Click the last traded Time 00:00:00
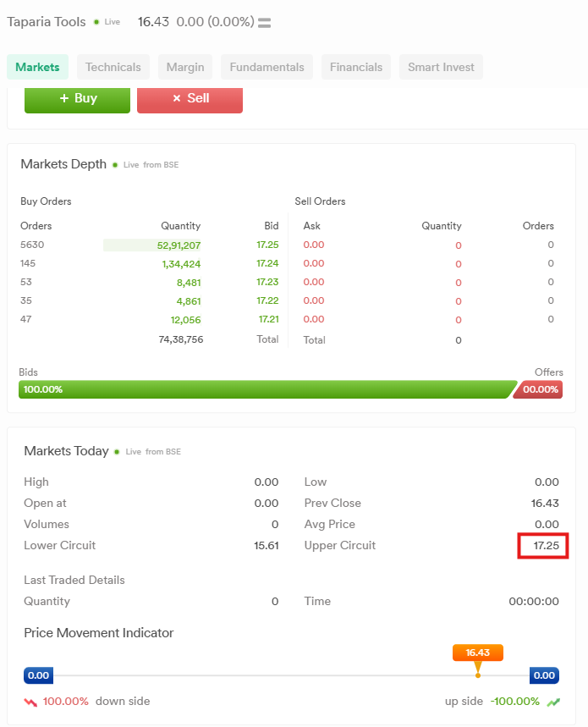This screenshot has height=727, width=588. 534,602
